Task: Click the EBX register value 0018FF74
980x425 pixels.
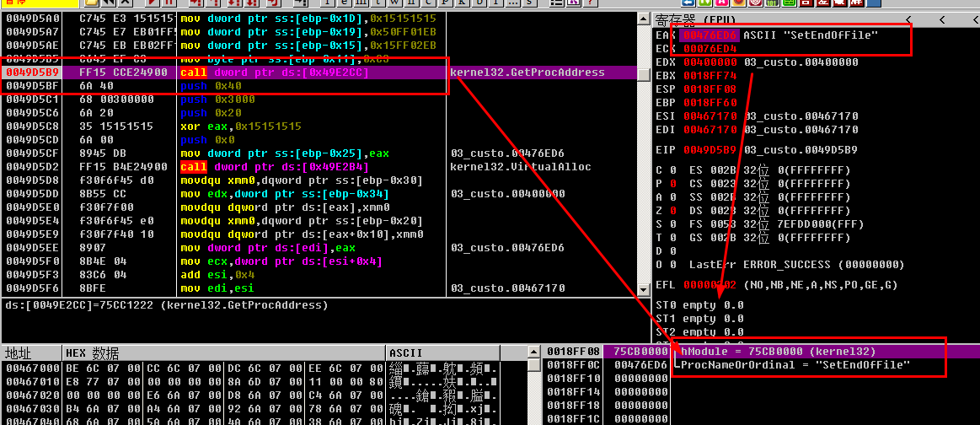Action: (x=710, y=76)
